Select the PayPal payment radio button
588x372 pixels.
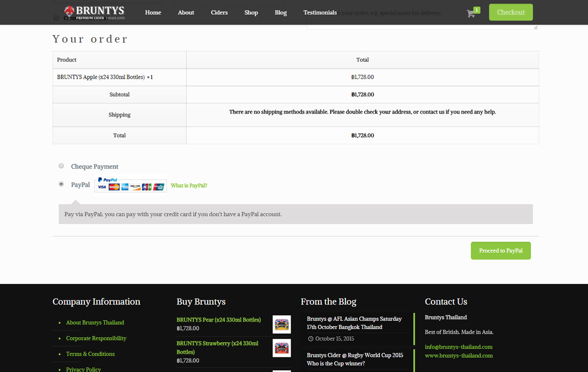(x=61, y=184)
